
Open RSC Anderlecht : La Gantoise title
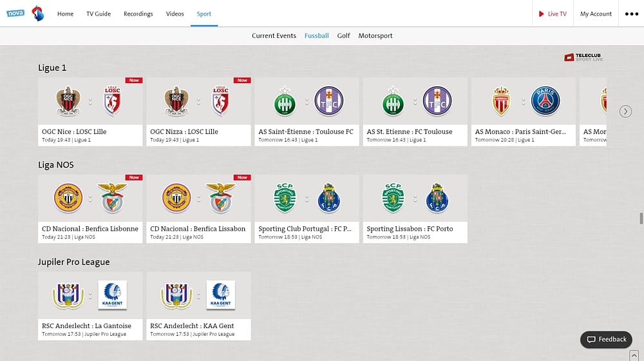click(86, 326)
